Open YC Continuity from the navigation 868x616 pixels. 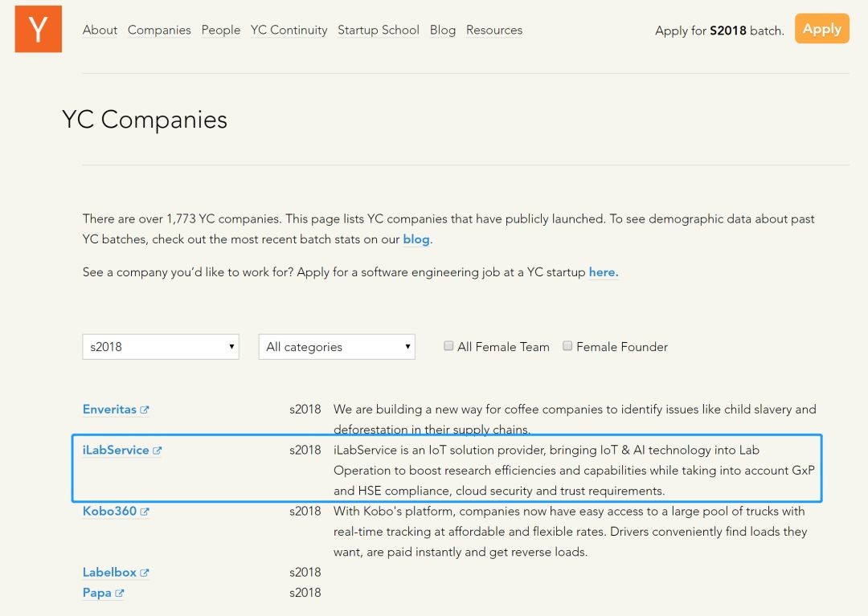point(289,30)
